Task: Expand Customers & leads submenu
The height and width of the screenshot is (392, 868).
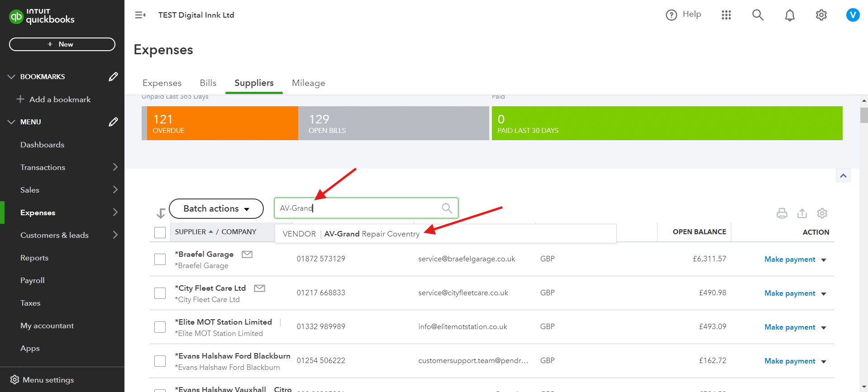Action: click(x=115, y=235)
